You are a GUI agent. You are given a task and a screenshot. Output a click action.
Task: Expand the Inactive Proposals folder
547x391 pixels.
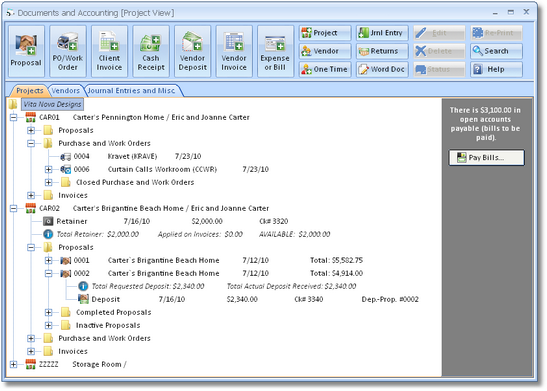click(x=48, y=325)
